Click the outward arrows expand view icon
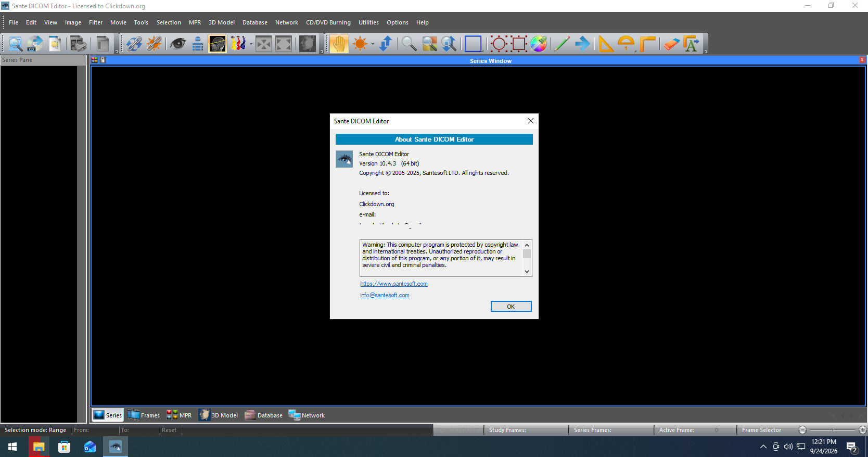 pos(284,44)
